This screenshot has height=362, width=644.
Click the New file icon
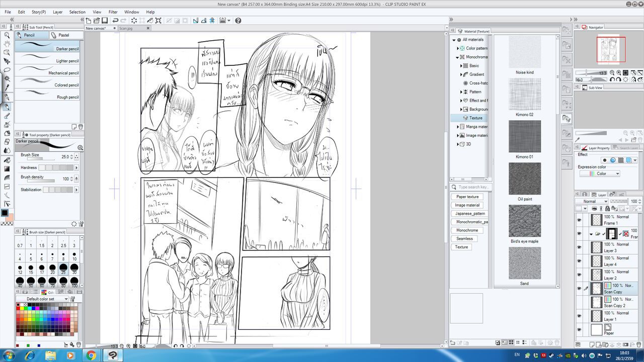[x=89, y=21]
